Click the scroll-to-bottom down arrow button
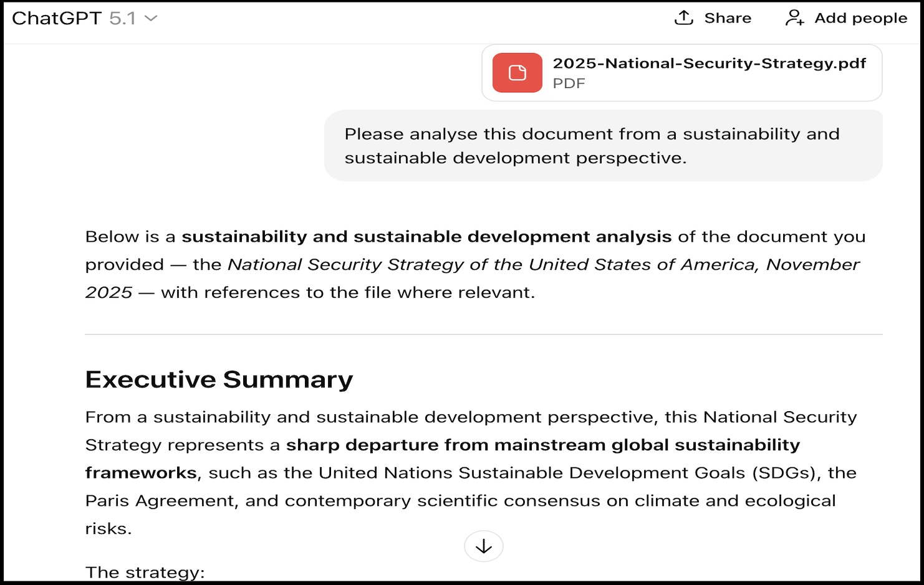The image size is (924, 585). pyautogui.click(x=484, y=546)
